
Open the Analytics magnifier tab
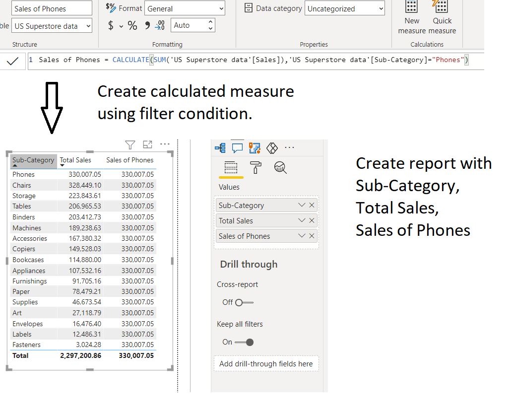[280, 168]
